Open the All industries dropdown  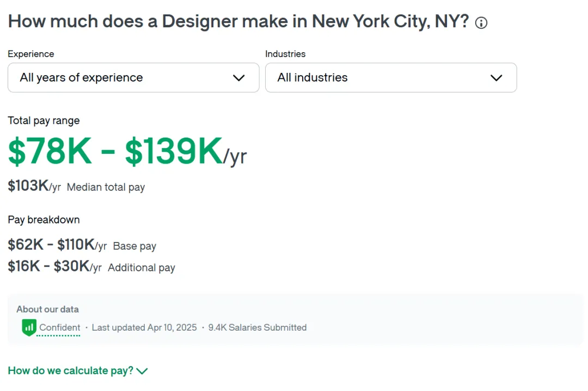tap(390, 78)
